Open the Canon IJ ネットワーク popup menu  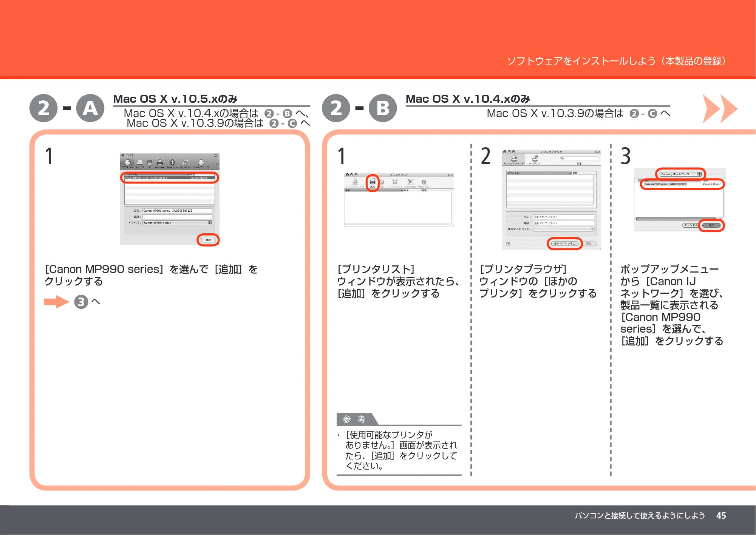click(680, 174)
